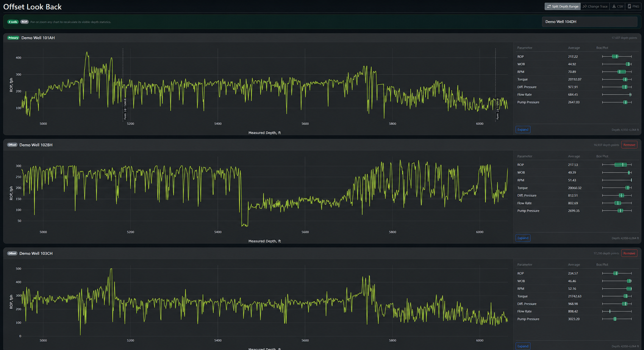644x350 pixels.
Task: Click the Flow Rate box plot for Well 102BH
Action: [617, 203]
